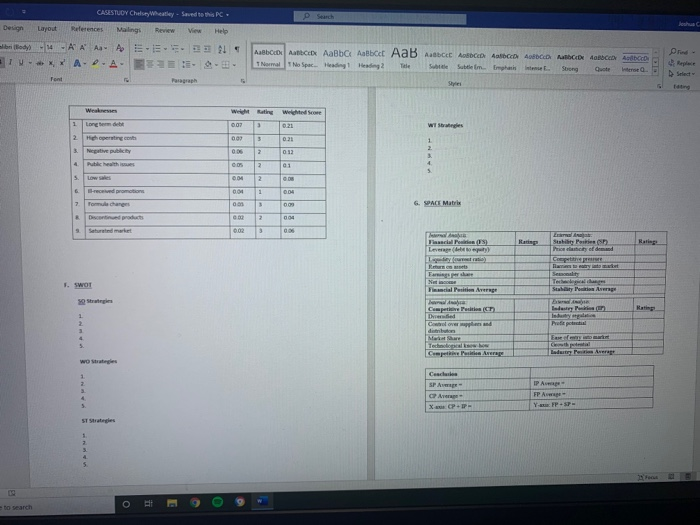Apply numbered list

coord(156,49)
